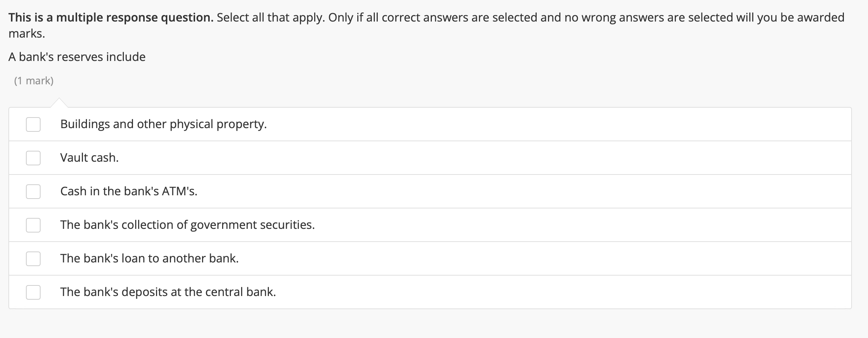
Task: Click "The bank's collection of government securities." text
Action: (x=187, y=225)
